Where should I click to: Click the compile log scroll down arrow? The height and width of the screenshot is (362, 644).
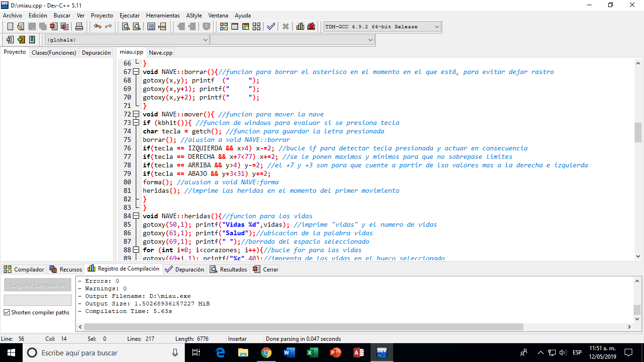click(637, 319)
